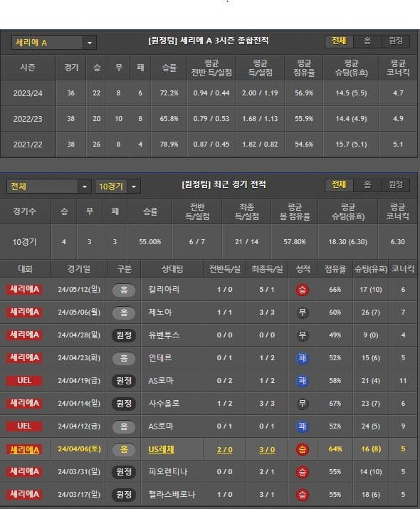Image resolution: width=420 pixels, height=509 pixels.
Task: Click the 78.9% win rate value
Action: click(x=169, y=145)
